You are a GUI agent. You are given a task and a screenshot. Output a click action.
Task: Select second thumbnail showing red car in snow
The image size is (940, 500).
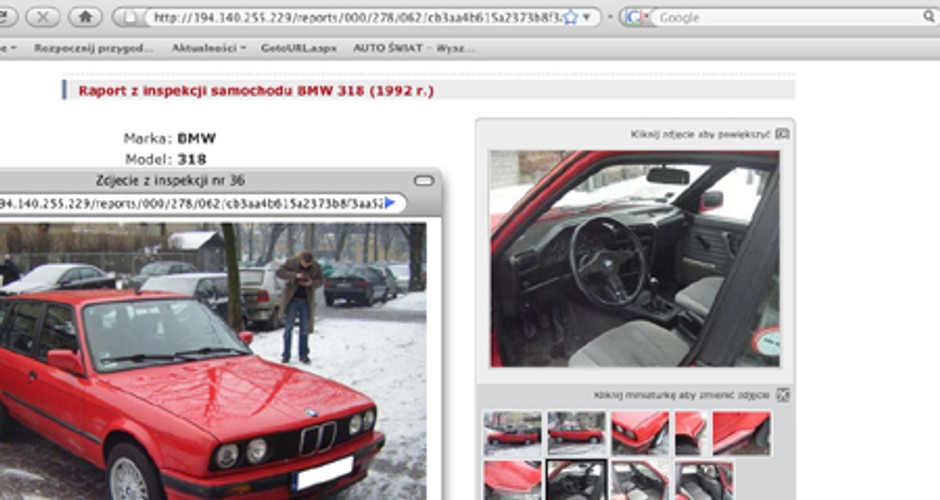[x=576, y=433]
